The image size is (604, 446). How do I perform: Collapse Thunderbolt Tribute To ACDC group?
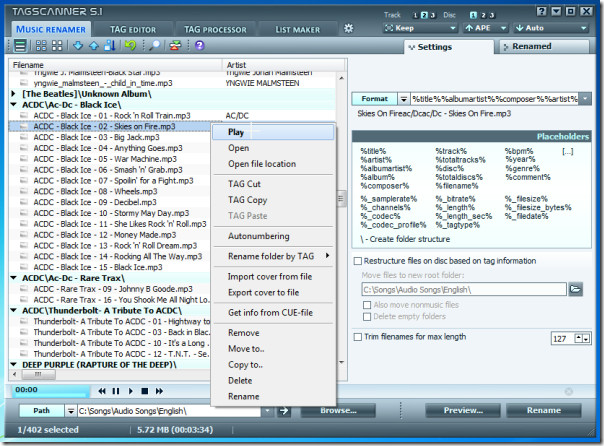13,310
